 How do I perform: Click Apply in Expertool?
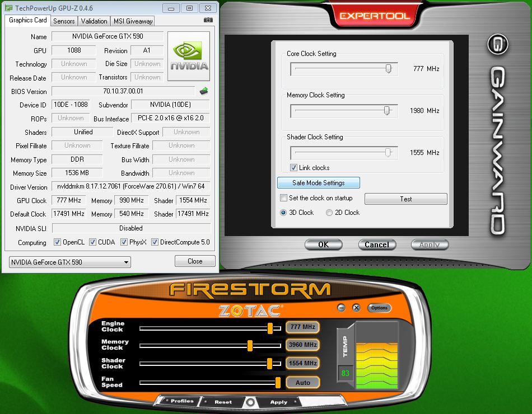[430, 244]
